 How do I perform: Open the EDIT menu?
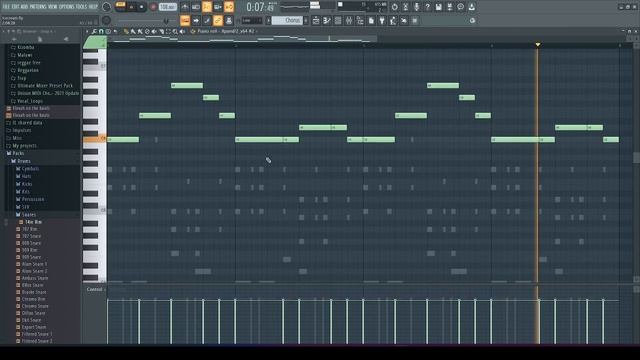click(16, 7)
